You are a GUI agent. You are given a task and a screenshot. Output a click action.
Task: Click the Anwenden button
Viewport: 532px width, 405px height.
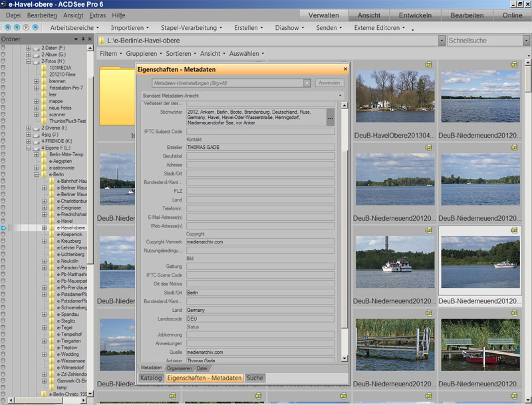(x=330, y=83)
